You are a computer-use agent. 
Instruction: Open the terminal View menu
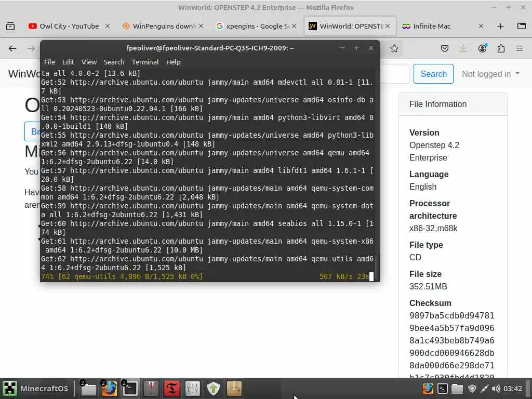[89, 62]
